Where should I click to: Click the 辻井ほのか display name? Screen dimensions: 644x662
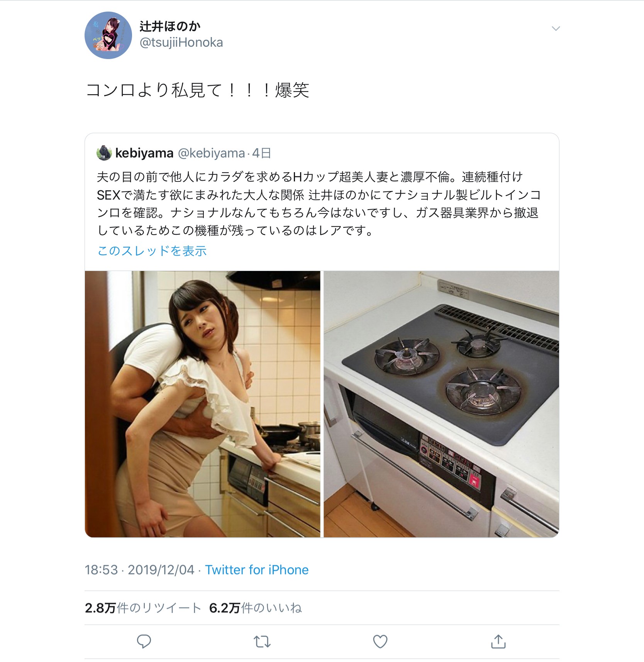pyautogui.click(x=170, y=26)
